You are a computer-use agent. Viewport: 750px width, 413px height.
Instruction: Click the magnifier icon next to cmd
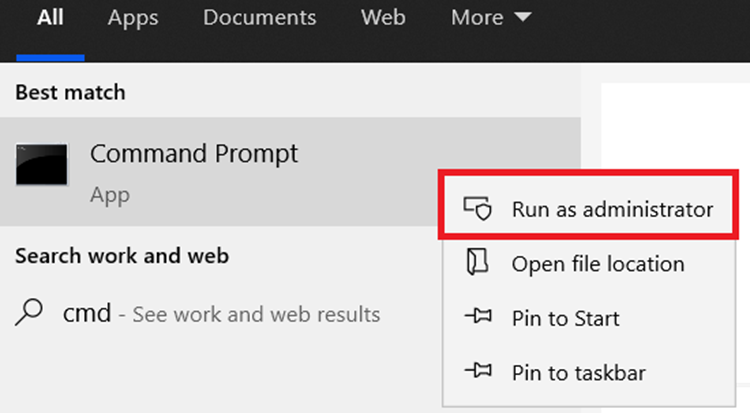(30, 314)
